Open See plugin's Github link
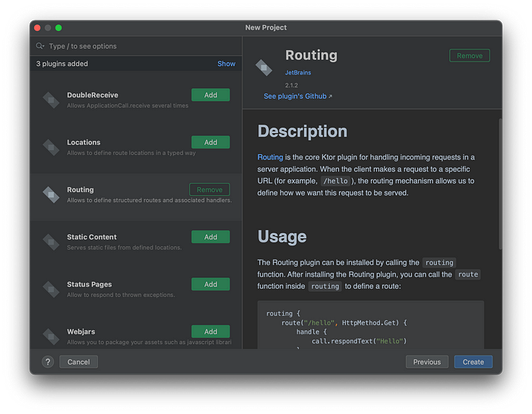 [298, 96]
